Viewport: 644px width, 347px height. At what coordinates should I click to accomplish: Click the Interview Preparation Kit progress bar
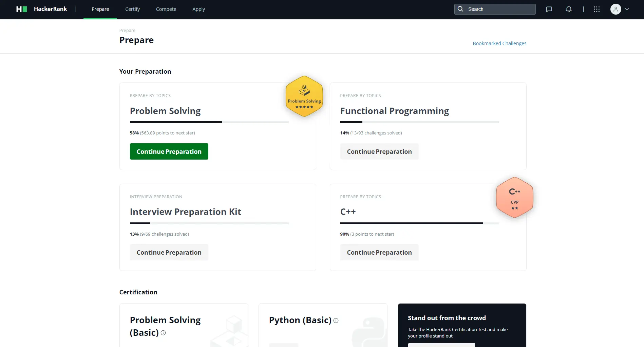point(209,223)
